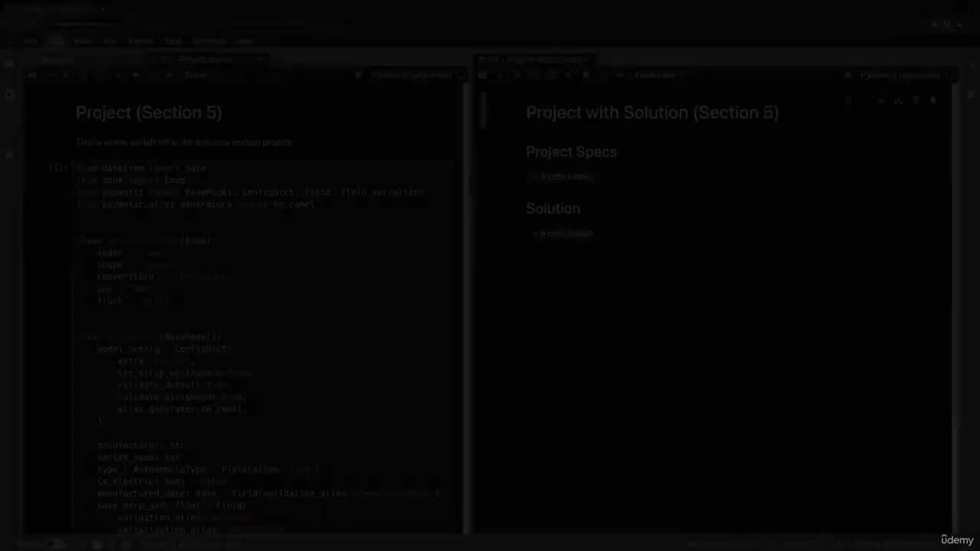This screenshot has height=551, width=980.
Task: Click the 'Project Specs' heading
Action: pyautogui.click(x=571, y=152)
